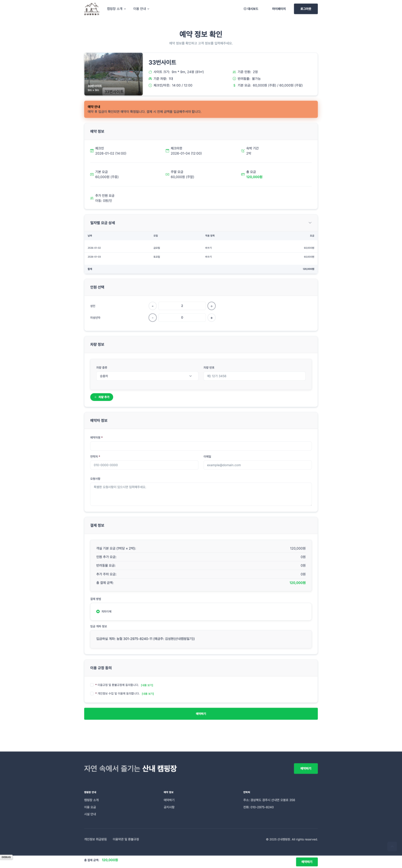Image resolution: width=402 pixels, height=868 pixels.
Task: View the 33번사이트 campsite photo
Action: (114, 74)
